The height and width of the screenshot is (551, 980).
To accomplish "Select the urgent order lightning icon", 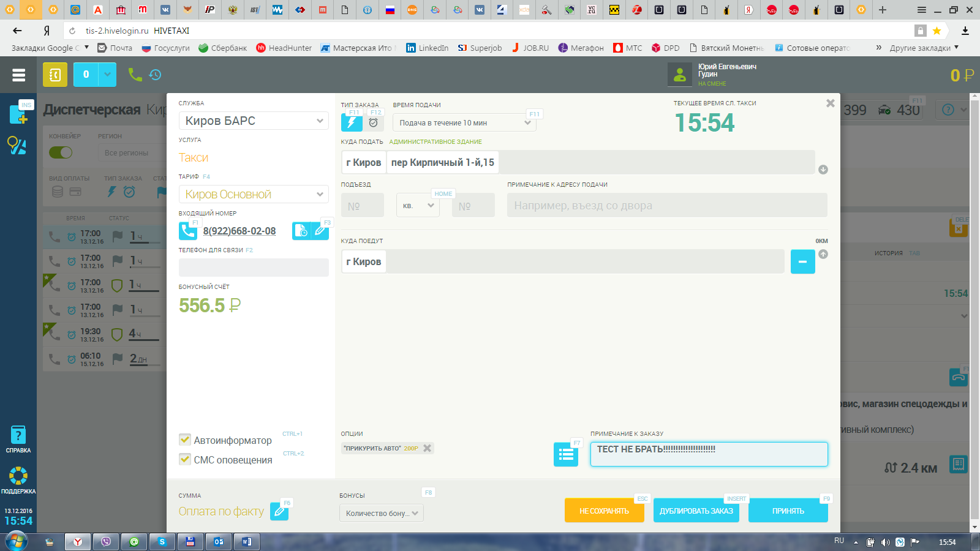I will (x=351, y=122).
